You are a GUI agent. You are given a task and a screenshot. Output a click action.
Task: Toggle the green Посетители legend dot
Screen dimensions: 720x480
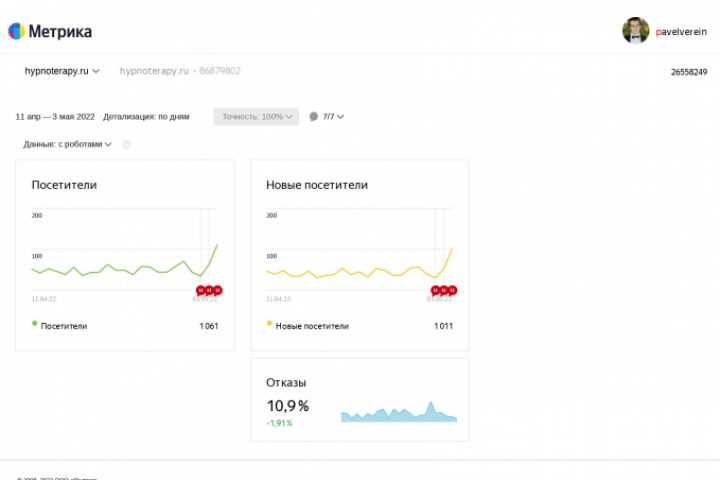click(x=34, y=323)
